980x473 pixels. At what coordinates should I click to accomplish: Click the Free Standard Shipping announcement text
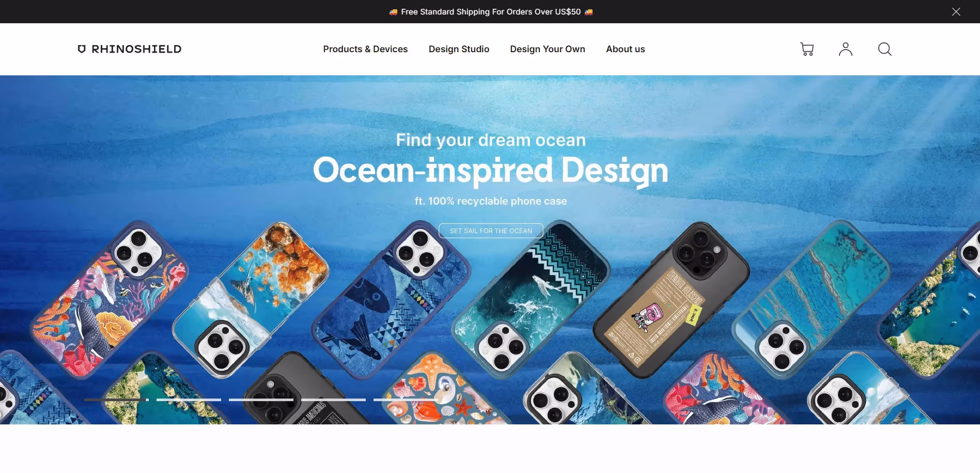pyautogui.click(x=491, y=11)
